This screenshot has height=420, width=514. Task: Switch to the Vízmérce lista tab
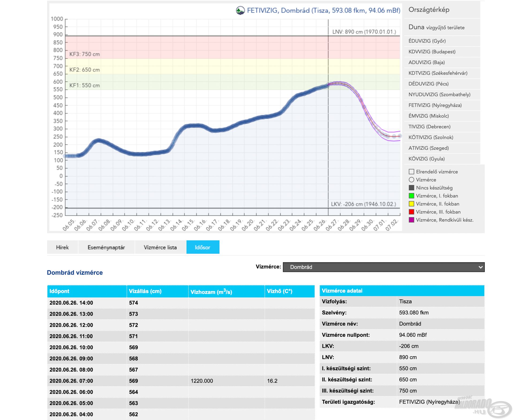point(160,247)
